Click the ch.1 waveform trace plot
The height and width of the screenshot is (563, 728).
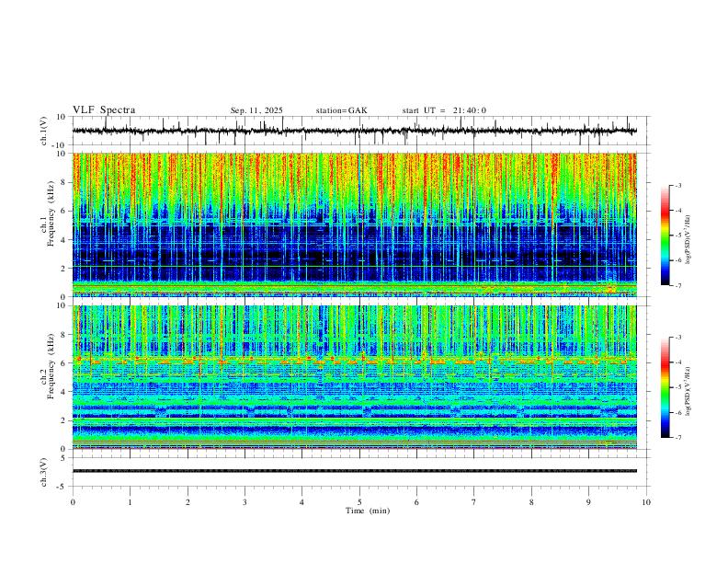click(x=355, y=131)
